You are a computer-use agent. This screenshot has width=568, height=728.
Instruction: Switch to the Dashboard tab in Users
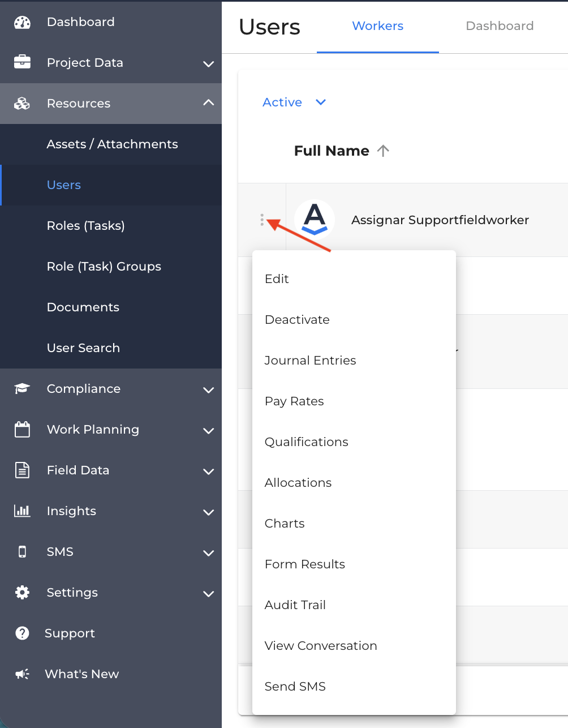(x=500, y=26)
